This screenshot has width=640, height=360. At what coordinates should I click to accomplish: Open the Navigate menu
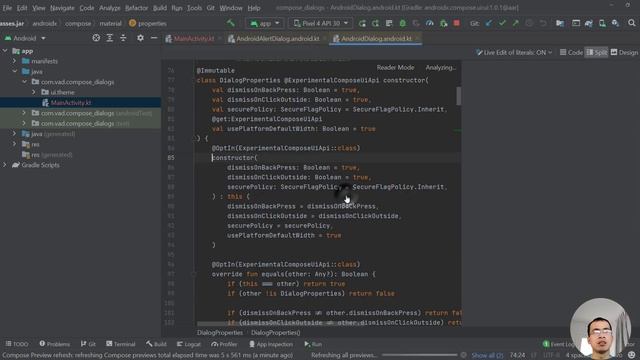62,8
